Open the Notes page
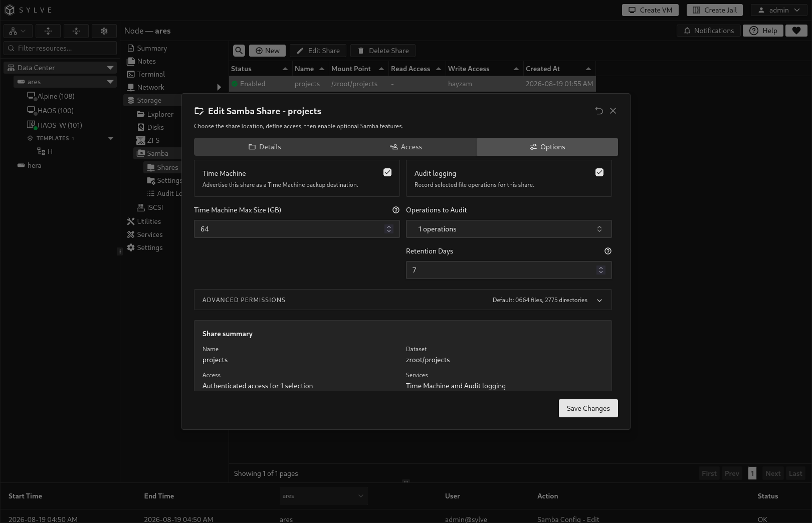This screenshot has width=812, height=523. 141,61
